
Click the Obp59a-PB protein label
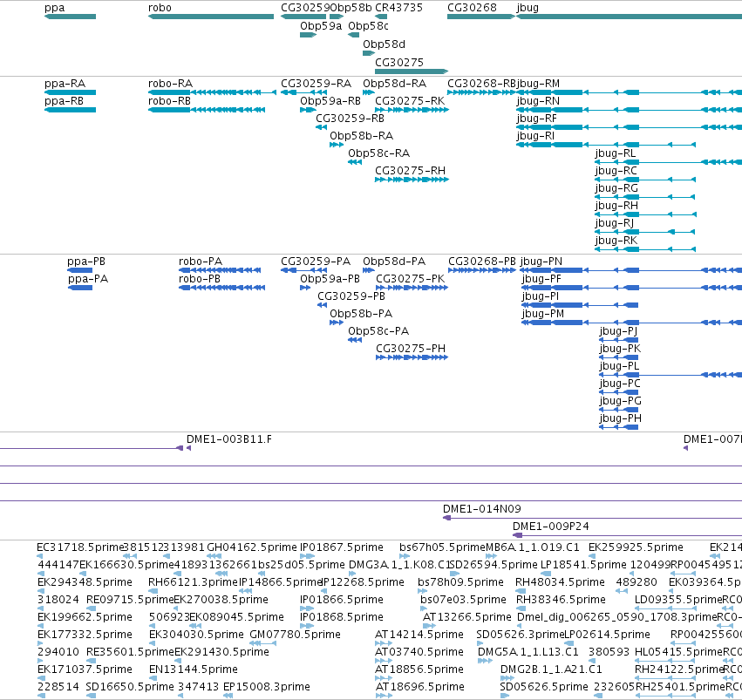[x=330, y=279]
